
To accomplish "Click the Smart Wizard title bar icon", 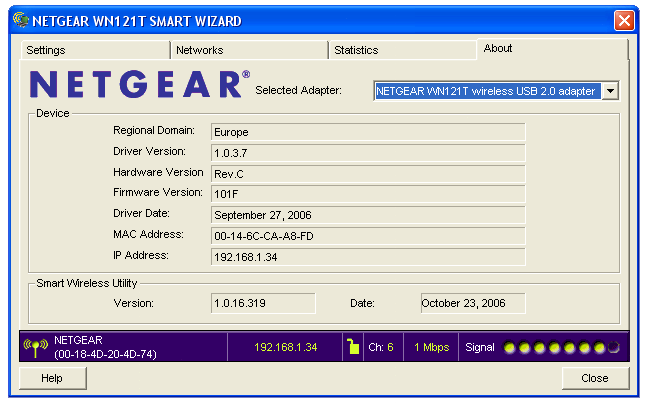I will coord(21,20).
